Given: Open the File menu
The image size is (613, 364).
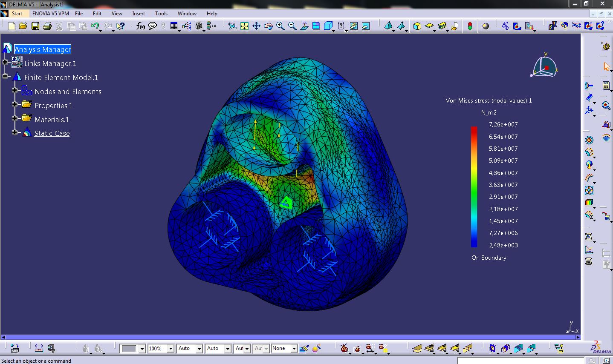Looking at the screenshot, I should click(79, 14).
